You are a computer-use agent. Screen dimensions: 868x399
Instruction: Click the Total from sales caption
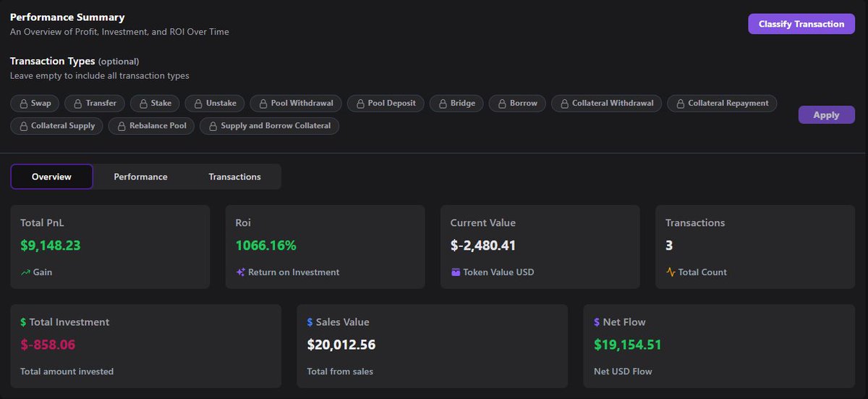[340, 371]
